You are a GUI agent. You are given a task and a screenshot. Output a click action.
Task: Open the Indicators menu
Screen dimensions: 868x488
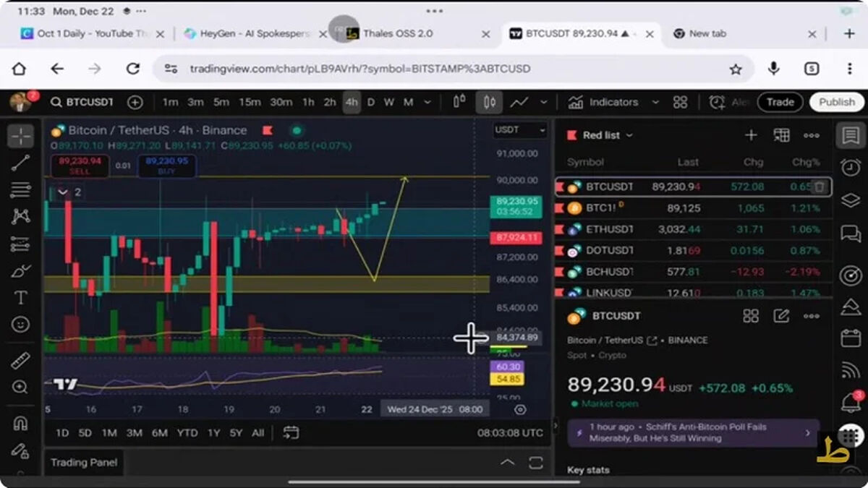pos(604,102)
